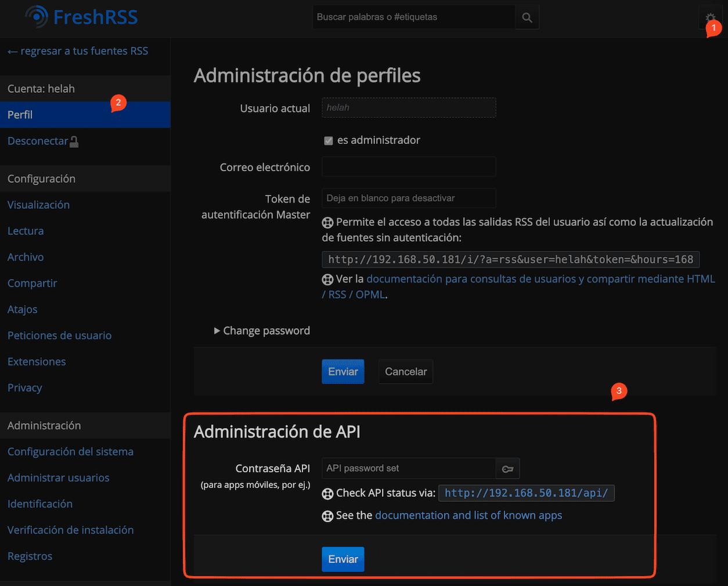Click the padlock icon next to Desconectar
The height and width of the screenshot is (586, 728).
pos(74,142)
